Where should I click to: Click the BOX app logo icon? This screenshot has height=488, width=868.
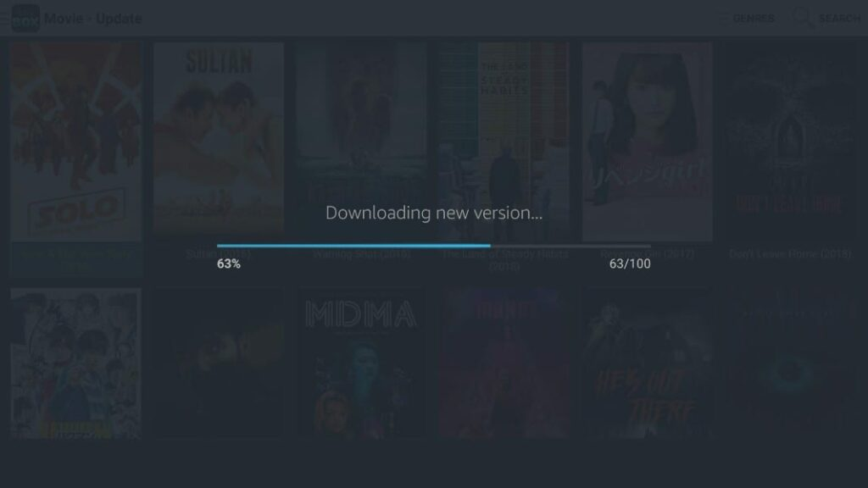pyautogui.click(x=25, y=19)
